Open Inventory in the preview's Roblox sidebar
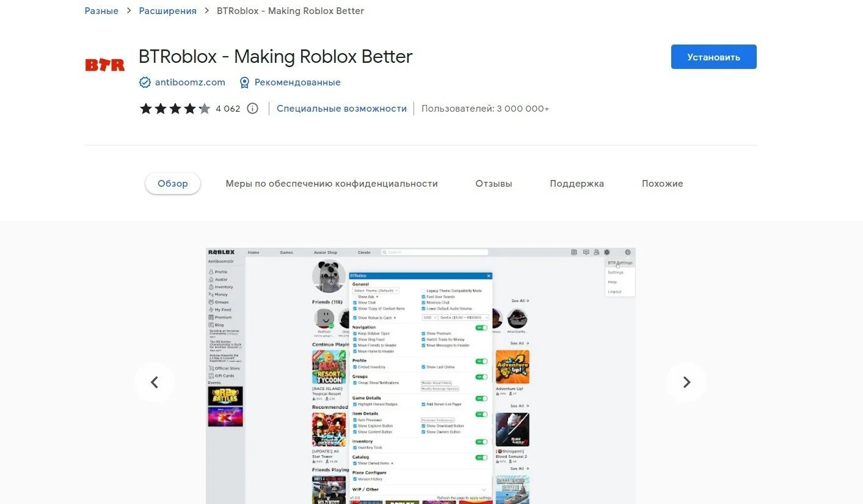The width and height of the screenshot is (863, 504). click(220, 287)
